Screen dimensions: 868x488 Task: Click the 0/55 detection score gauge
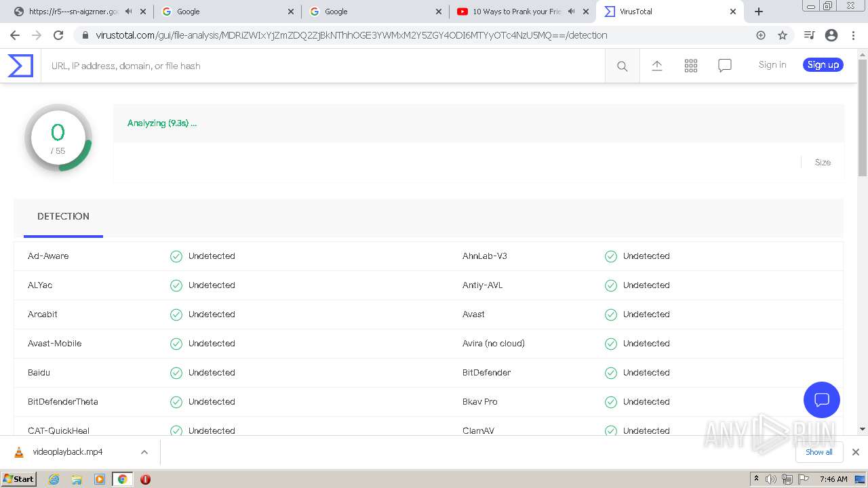[x=58, y=138]
